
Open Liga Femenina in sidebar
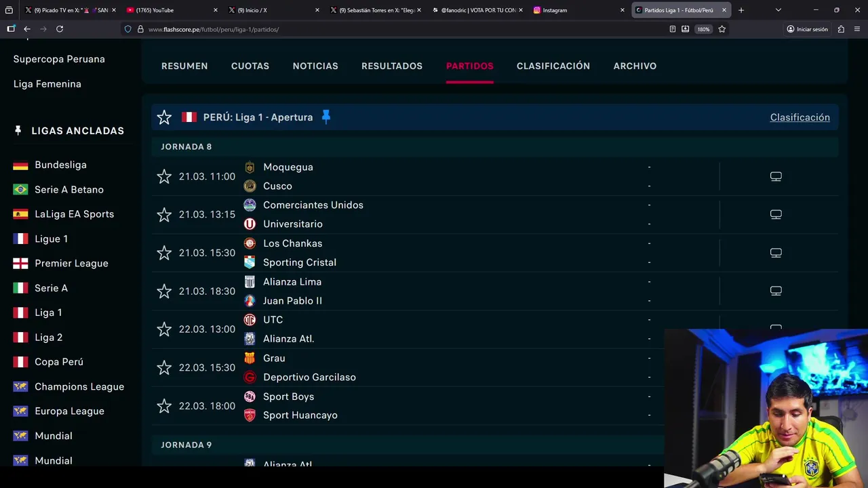47,84
